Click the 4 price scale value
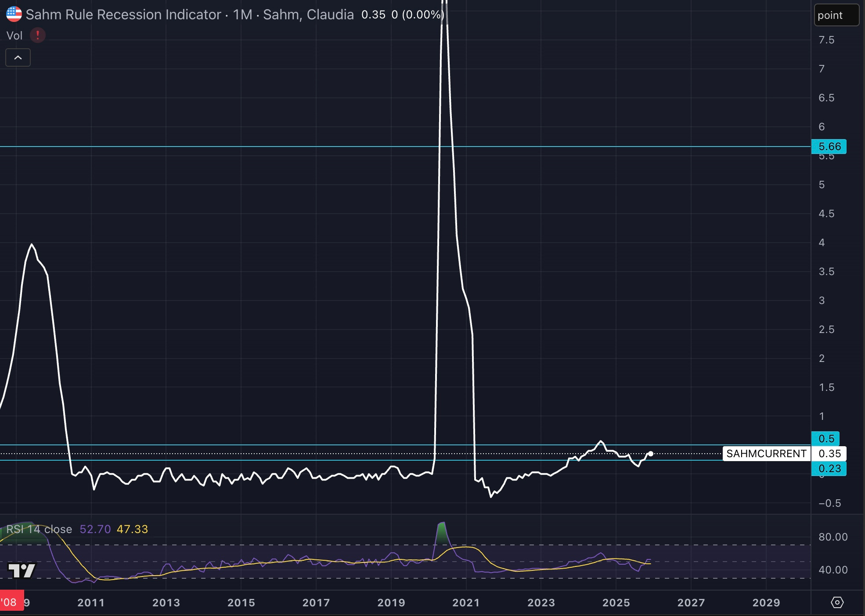Image resolution: width=865 pixels, height=616 pixels. click(822, 243)
